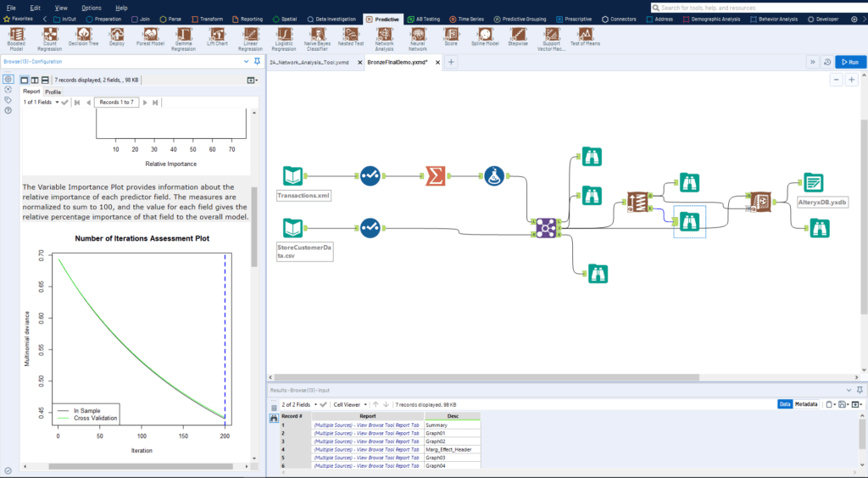Run the workflow
The height and width of the screenshot is (478, 868).
click(850, 62)
